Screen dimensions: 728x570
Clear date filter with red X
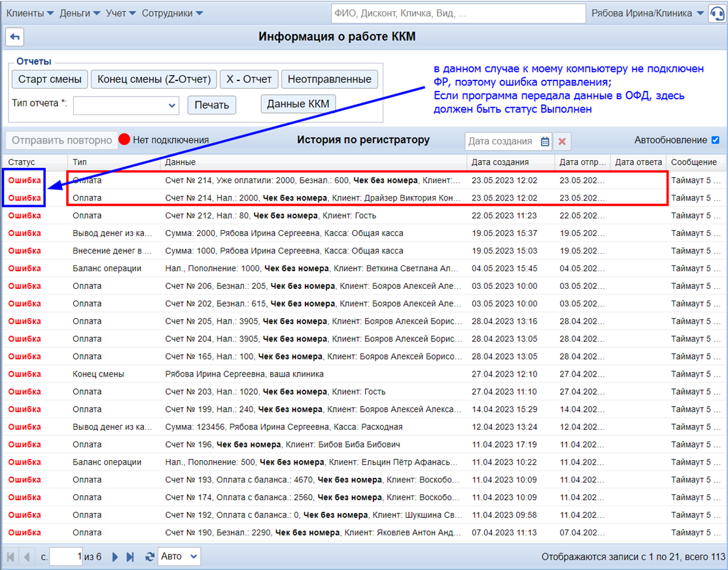click(x=562, y=141)
